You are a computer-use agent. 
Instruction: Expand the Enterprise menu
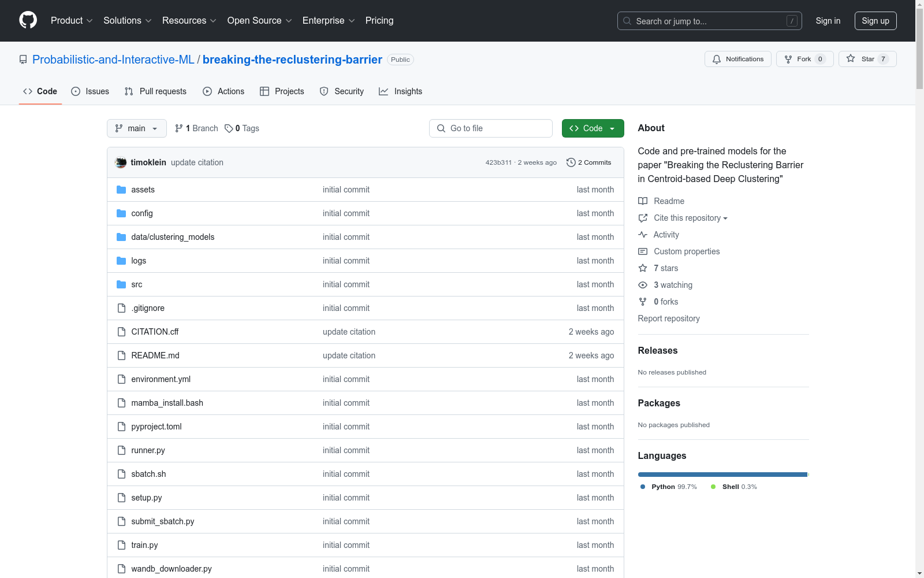pos(329,20)
